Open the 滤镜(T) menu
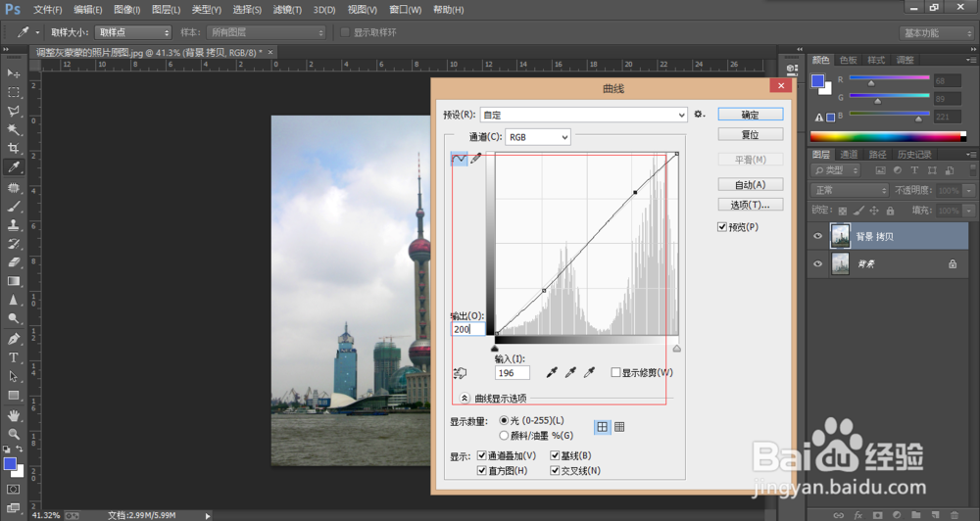This screenshot has width=980, height=521. click(x=287, y=10)
